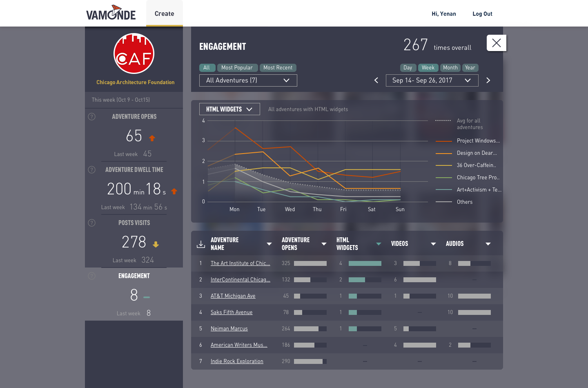Select Art+Activism legend entry

point(469,190)
